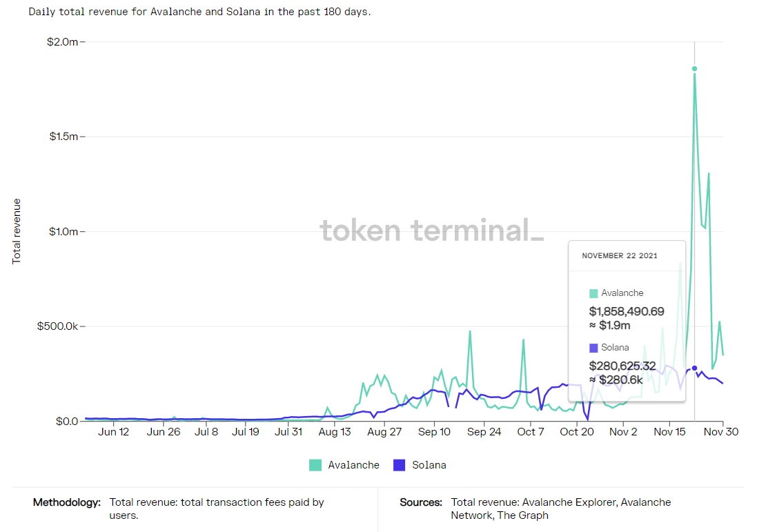The image size is (757, 532).
Task: Click the 'Oct 20' x-axis label
Action: [576, 431]
